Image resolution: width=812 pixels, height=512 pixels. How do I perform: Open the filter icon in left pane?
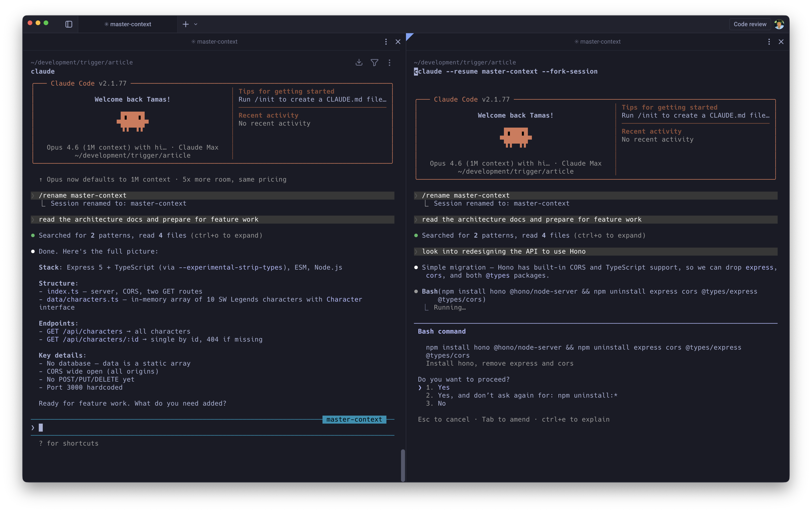point(374,62)
